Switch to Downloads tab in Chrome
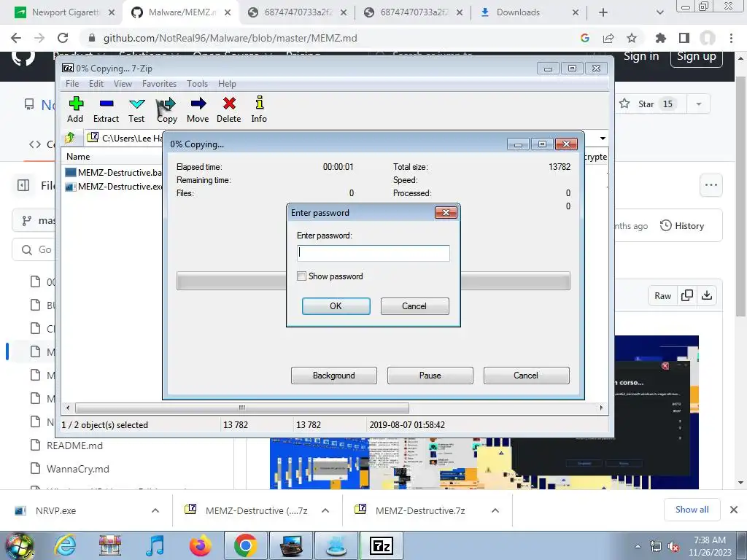 coord(529,12)
